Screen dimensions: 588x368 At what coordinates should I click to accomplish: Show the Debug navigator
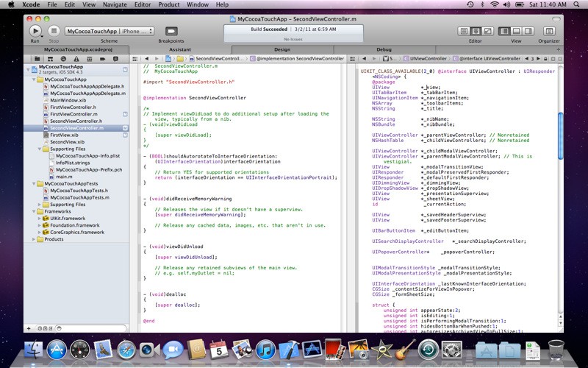pyautogui.click(x=89, y=59)
